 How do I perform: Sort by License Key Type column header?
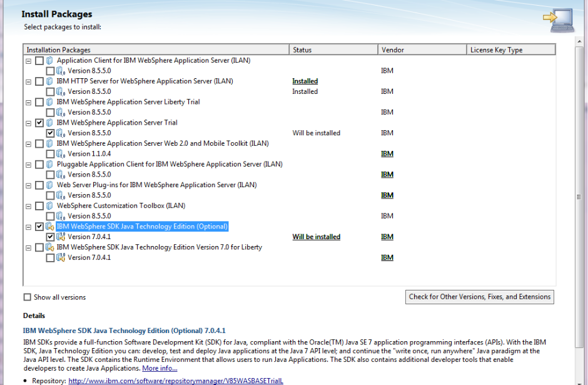(511, 50)
